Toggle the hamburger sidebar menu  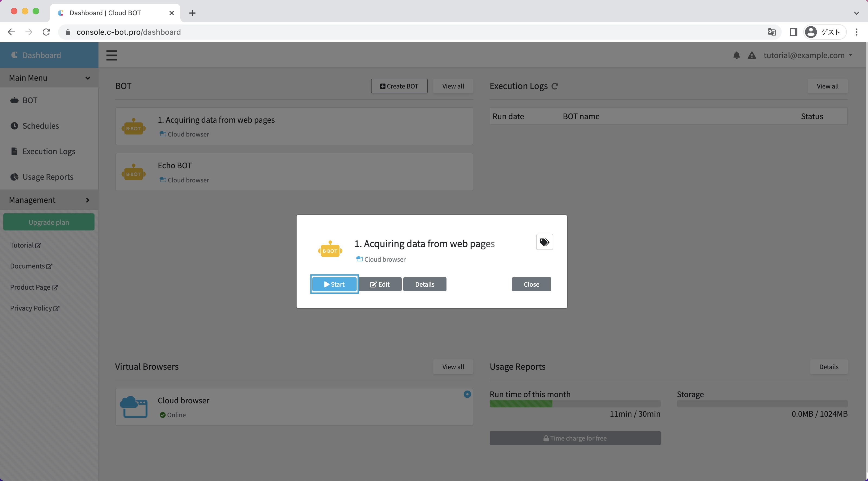point(112,55)
